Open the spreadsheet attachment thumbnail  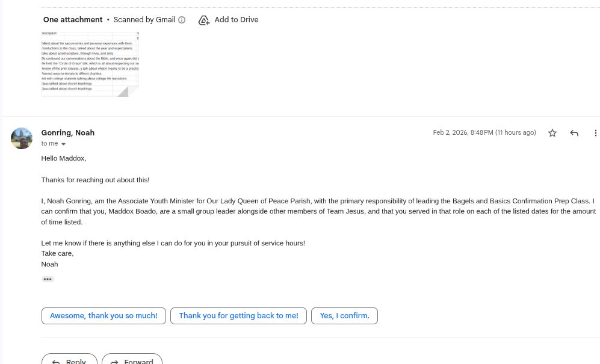point(90,64)
